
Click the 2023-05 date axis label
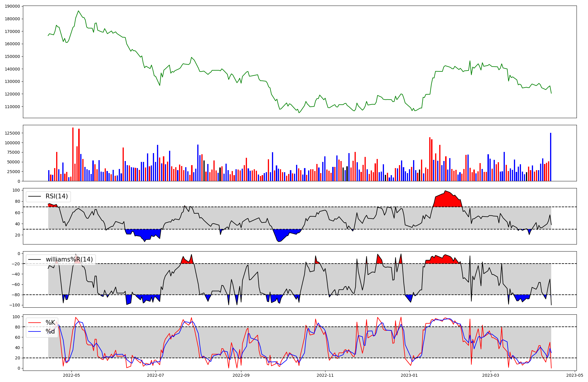click(x=575, y=375)
